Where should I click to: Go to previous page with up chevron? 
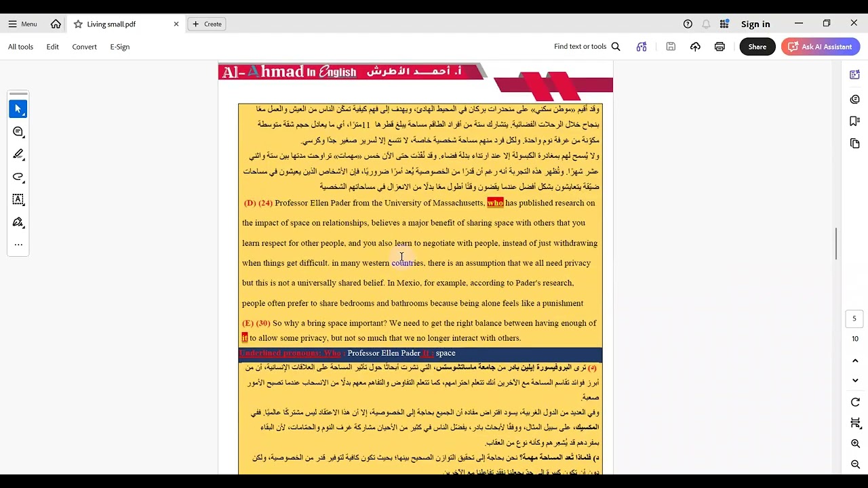tap(855, 361)
